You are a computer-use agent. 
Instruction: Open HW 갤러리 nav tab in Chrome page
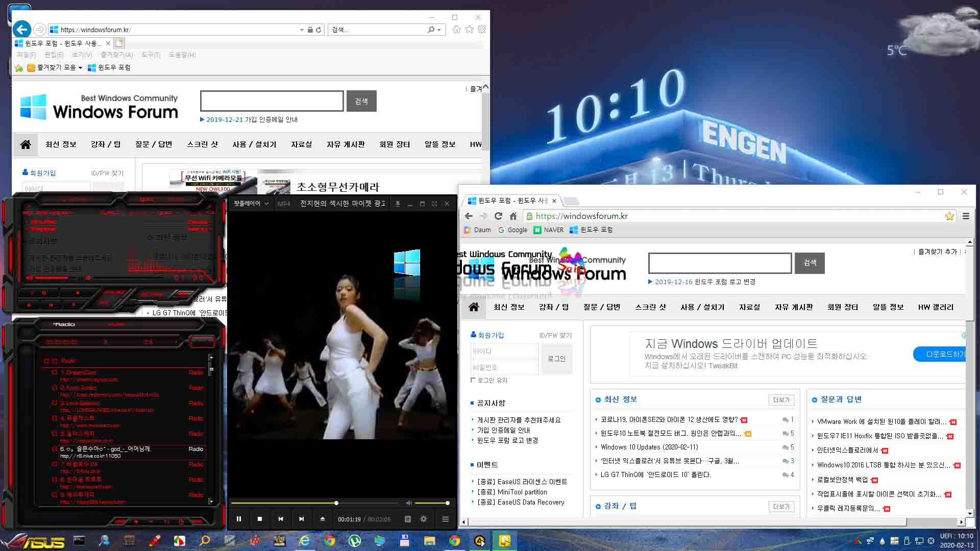(936, 307)
